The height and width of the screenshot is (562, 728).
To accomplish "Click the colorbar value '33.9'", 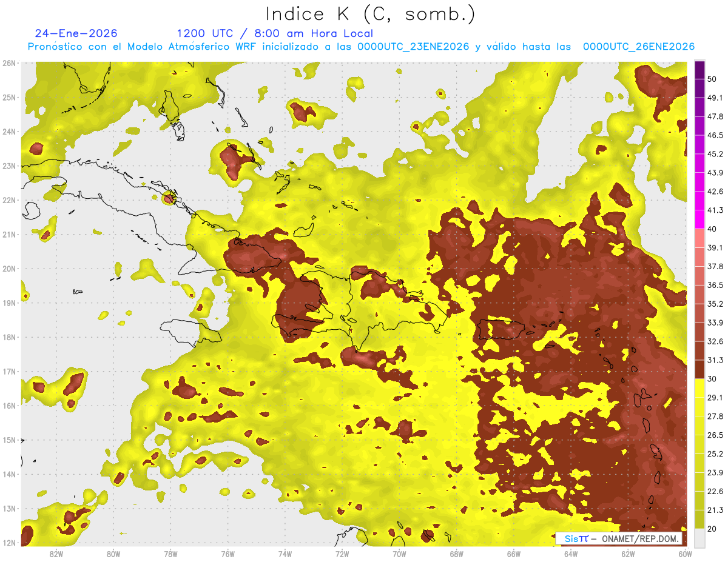I will 715,323.
